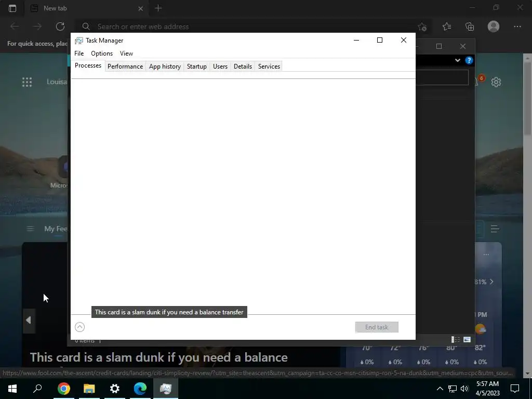Click the Task Manager title bar icon
Viewport: 532px width, 399px height.
pos(79,41)
